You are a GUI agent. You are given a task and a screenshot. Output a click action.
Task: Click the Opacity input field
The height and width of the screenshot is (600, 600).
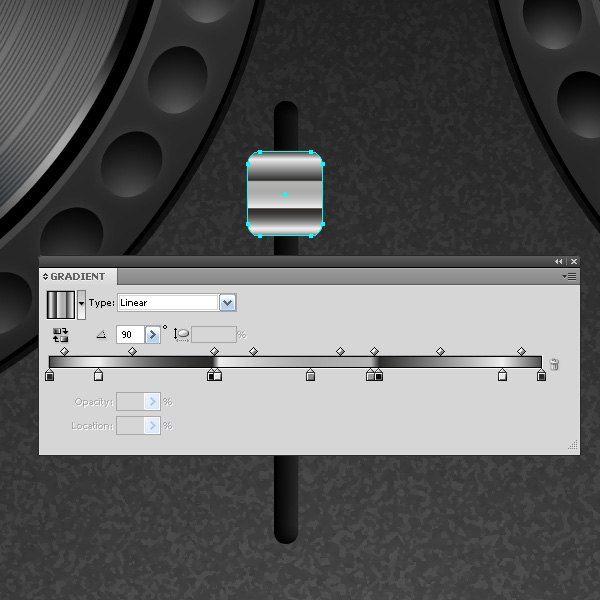coord(130,402)
